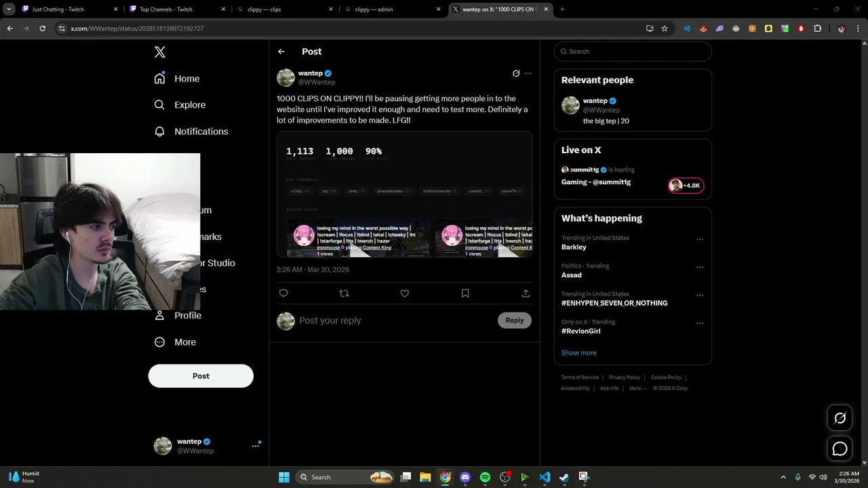Click the address bar URL
Viewport: 868px width, 488px height.
tap(137, 28)
